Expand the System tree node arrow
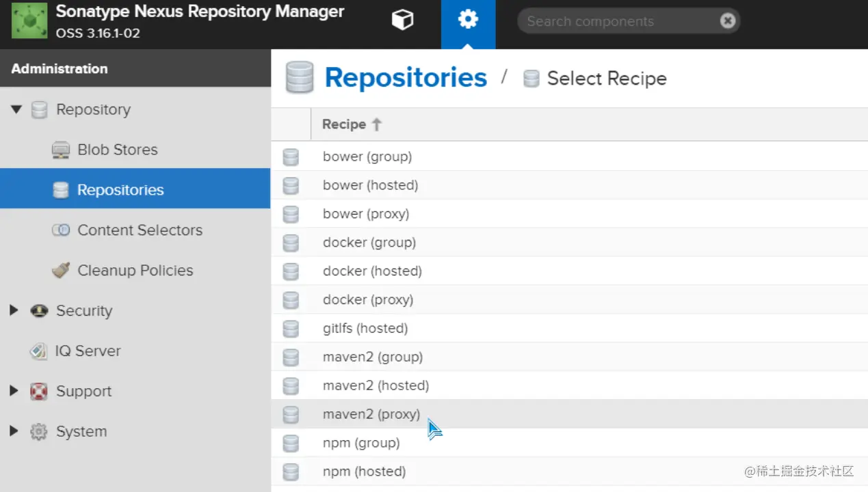This screenshot has width=868, height=492. tap(14, 431)
